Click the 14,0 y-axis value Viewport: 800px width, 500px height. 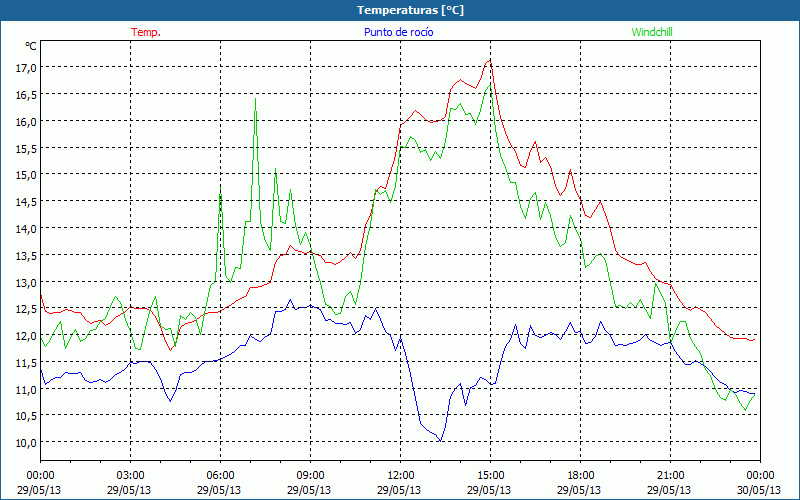pyautogui.click(x=26, y=229)
